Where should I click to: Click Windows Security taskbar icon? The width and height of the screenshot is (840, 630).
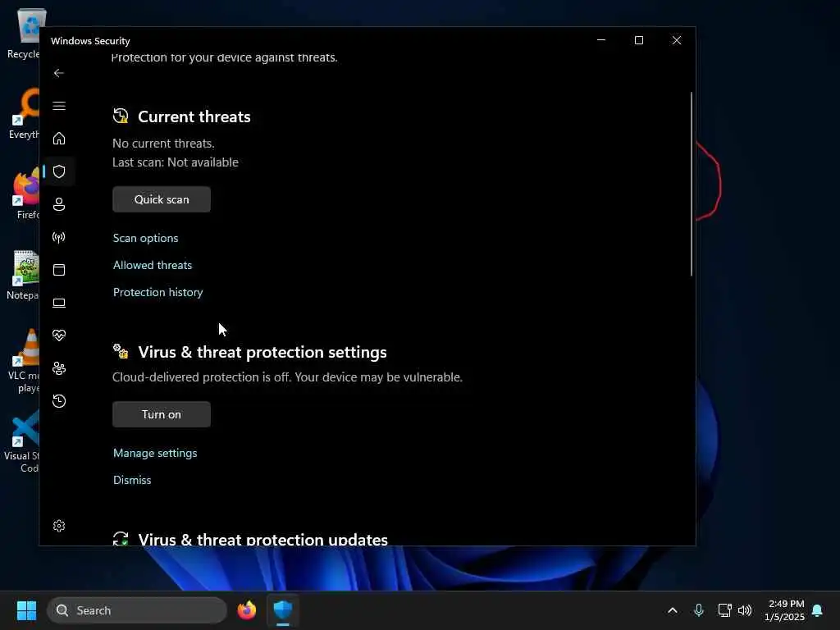283,610
